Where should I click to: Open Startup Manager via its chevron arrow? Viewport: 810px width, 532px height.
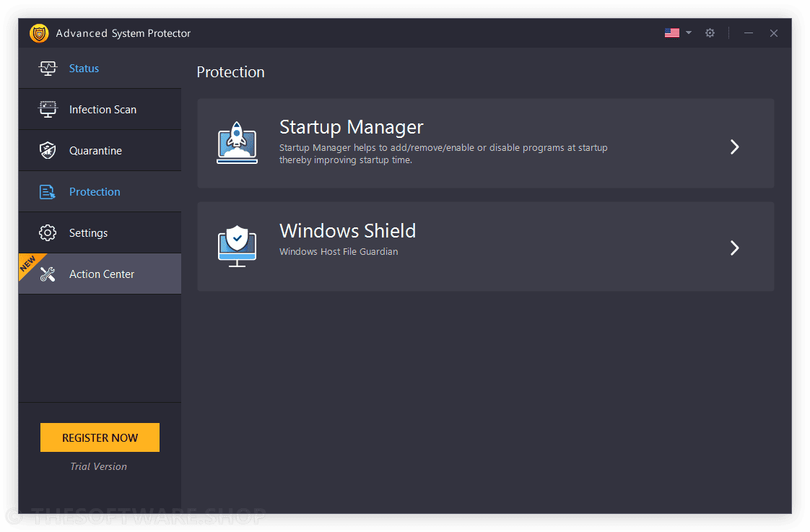coord(735,147)
